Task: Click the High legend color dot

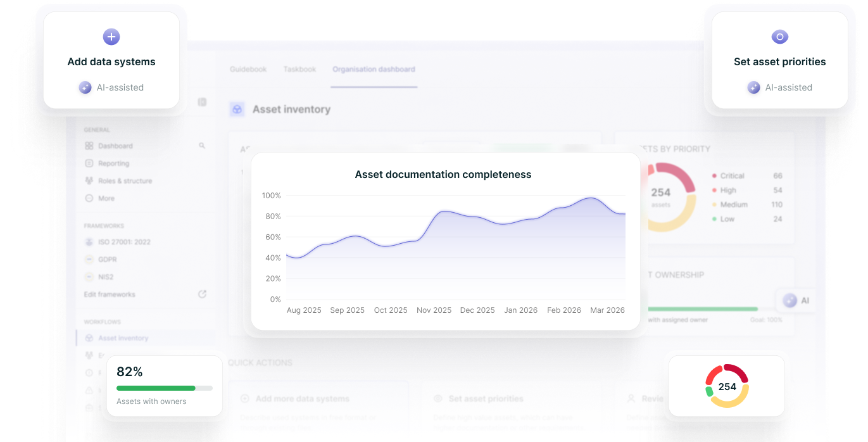Action: tap(714, 191)
